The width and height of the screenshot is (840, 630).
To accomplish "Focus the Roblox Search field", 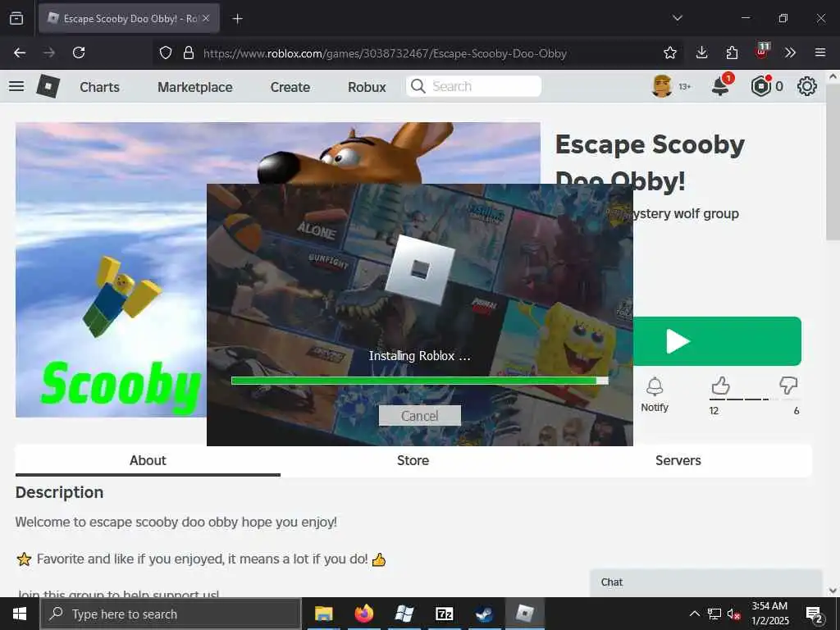I will click(x=473, y=86).
